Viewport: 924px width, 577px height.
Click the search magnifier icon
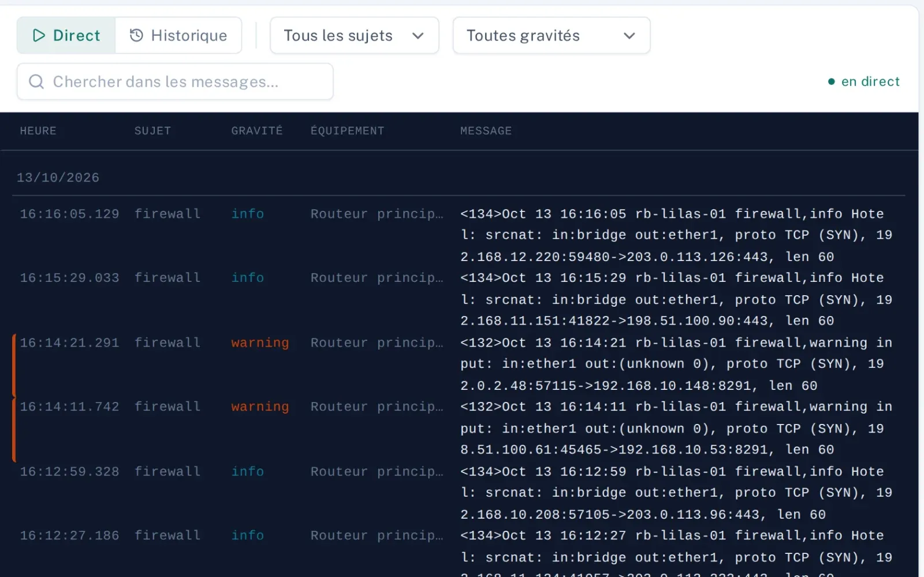coord(36,81)
